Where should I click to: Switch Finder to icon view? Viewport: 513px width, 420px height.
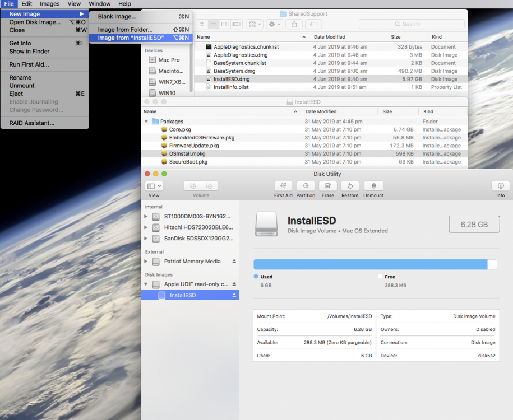click(x=202, y=24)
